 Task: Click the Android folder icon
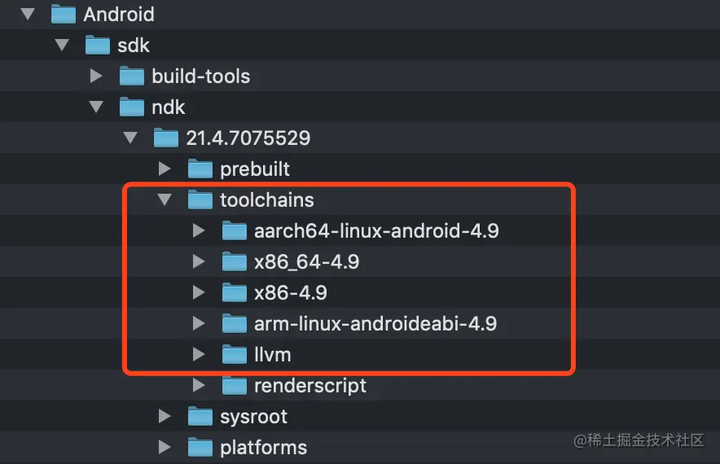pyautogui.click(x=63, y=14)
